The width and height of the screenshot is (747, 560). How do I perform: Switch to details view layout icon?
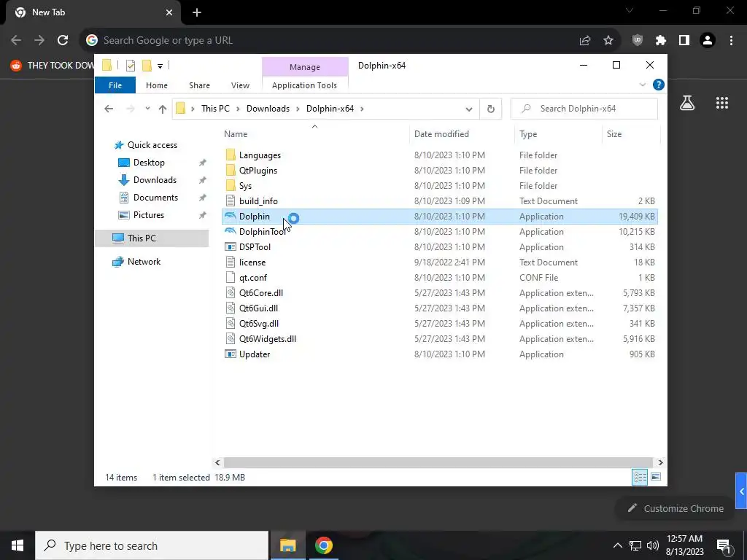pos(640,477)
